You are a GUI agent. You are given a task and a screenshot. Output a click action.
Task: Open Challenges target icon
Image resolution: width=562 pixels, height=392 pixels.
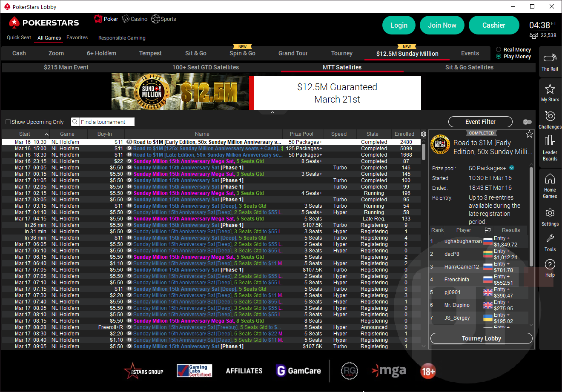[550, 116]
